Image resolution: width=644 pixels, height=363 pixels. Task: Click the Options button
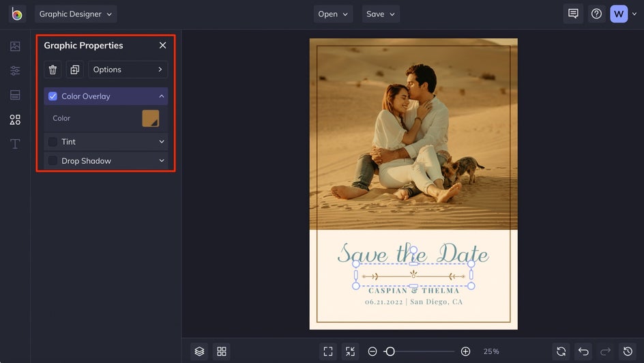pos(128,70)
